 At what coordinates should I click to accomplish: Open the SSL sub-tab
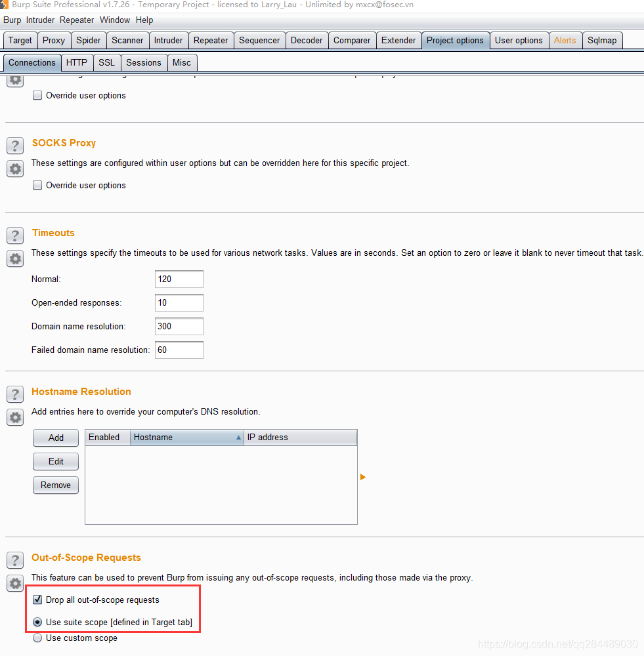(106, 62)
